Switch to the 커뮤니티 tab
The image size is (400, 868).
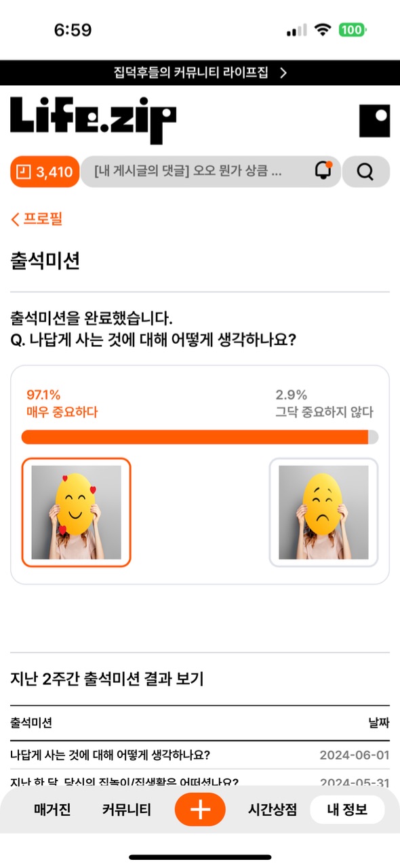[x=127, y=810]
